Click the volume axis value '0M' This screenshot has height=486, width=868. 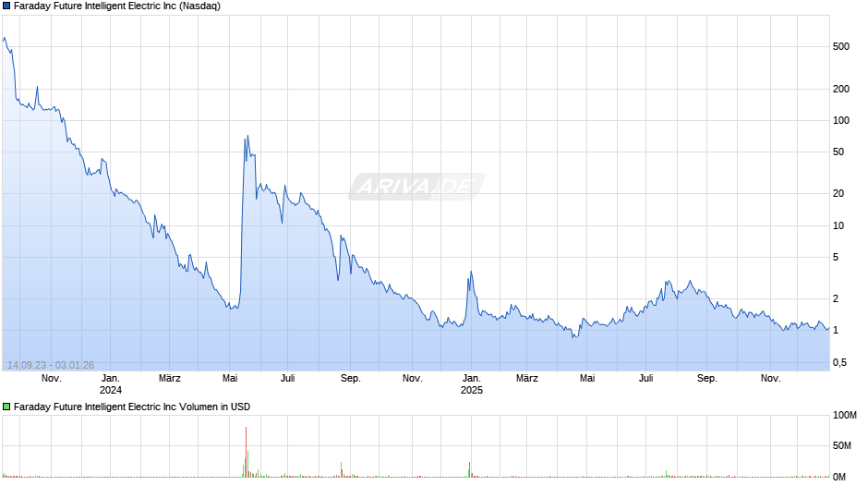[x=839, y=477]
